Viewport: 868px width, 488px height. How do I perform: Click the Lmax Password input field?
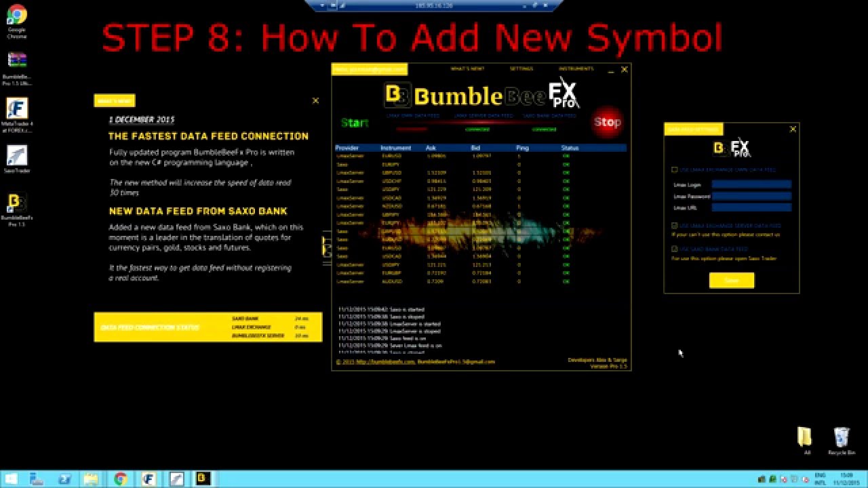click(751, 196)
